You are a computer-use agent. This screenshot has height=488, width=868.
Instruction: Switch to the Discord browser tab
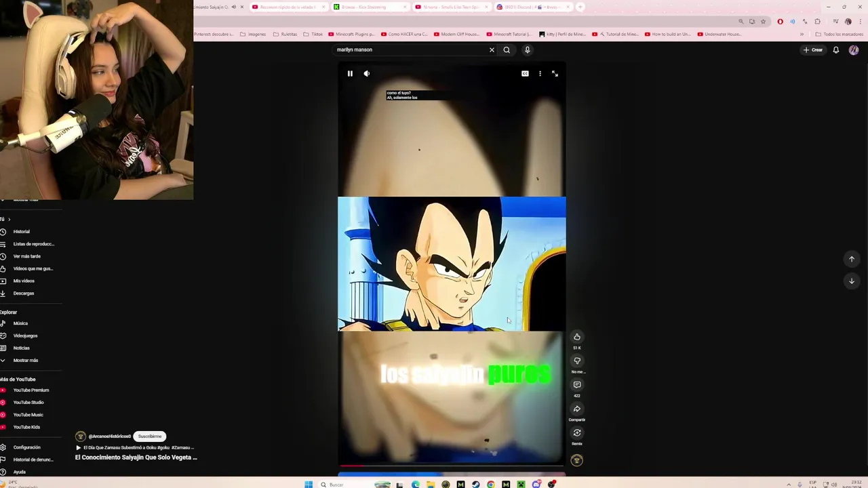(x=532, y=7)
